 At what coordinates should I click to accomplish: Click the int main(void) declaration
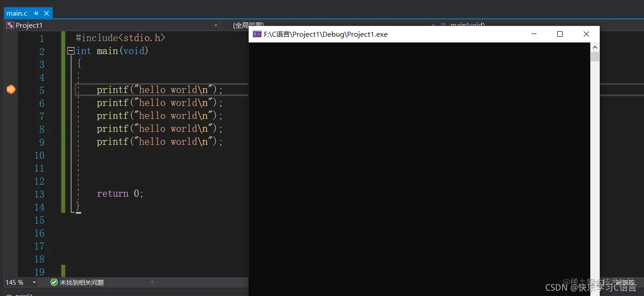click(112, 51)
